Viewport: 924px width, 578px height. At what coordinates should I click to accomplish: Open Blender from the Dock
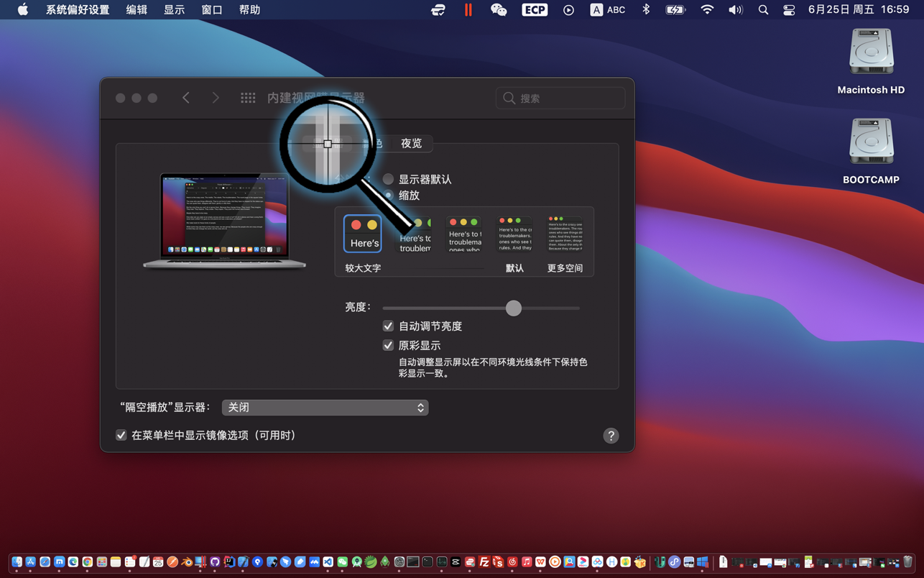187,562
